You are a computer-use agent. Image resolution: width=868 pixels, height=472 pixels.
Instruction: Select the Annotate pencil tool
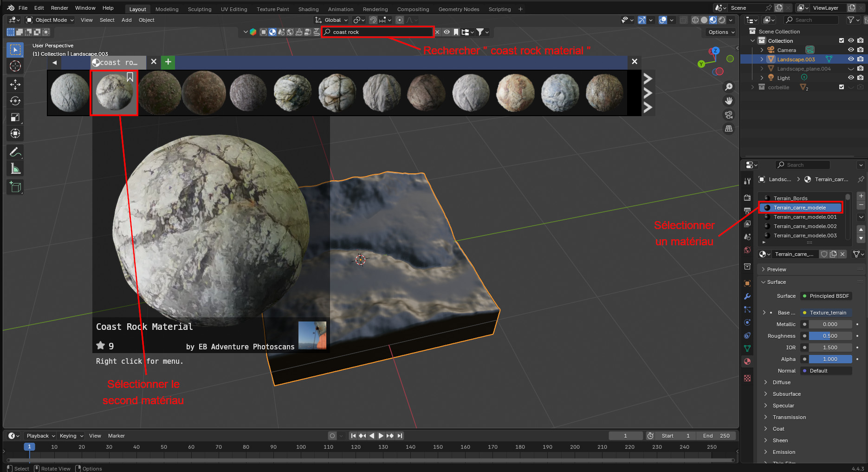coord(15,152)
